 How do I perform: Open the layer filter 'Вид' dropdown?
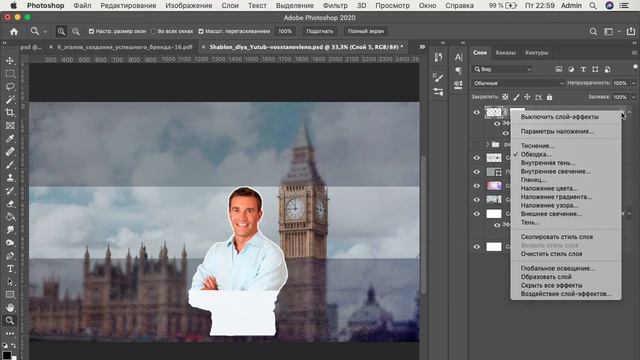tap(502, 69)
